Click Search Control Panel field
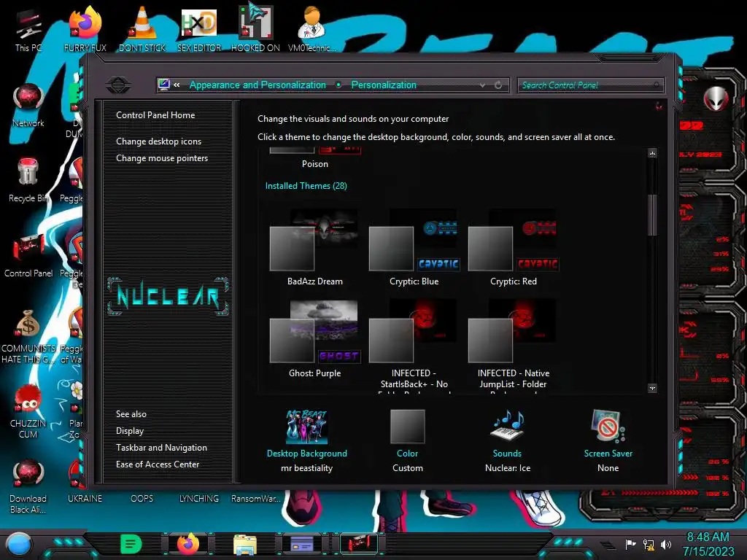Image resolution: width=747 pixels, height=560 pixels. click(589, 85)
